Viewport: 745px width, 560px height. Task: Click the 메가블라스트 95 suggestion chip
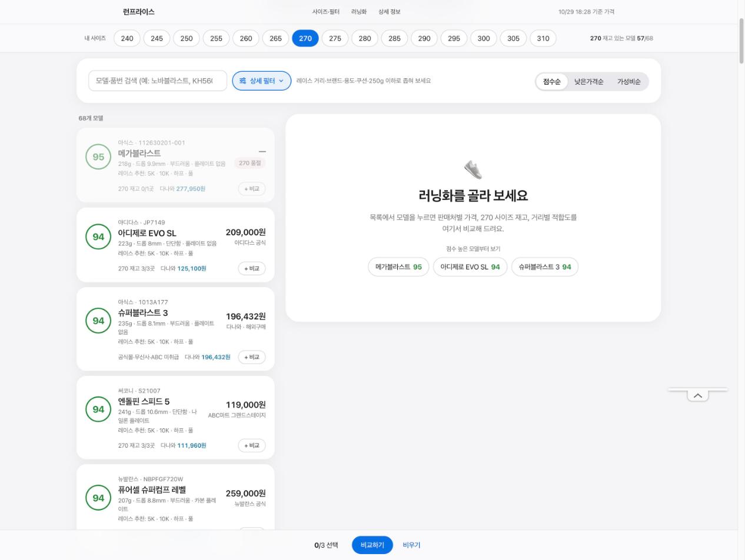(x=399, y=267)
